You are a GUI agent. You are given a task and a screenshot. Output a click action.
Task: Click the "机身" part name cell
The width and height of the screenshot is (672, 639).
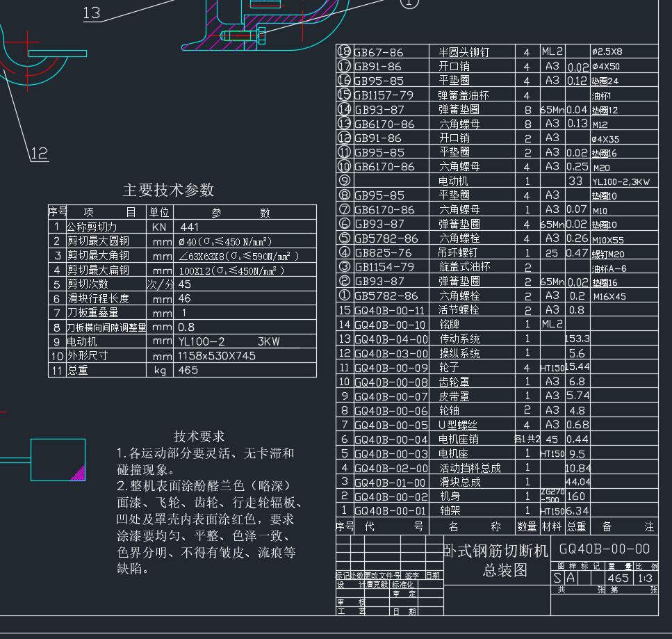(450, 496)
